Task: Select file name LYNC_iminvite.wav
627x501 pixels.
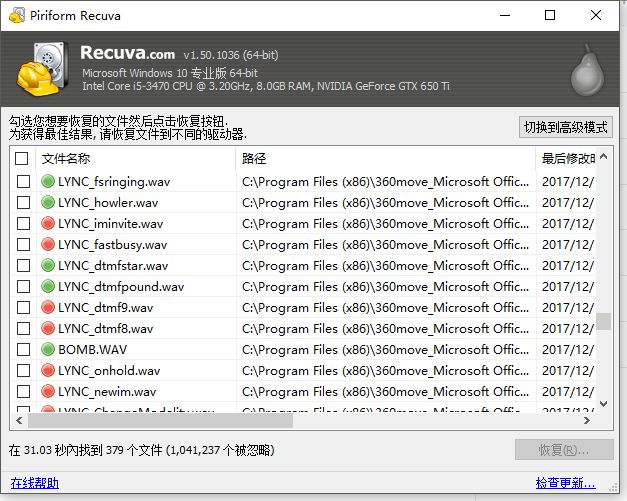Action: (x=110, y=224)
